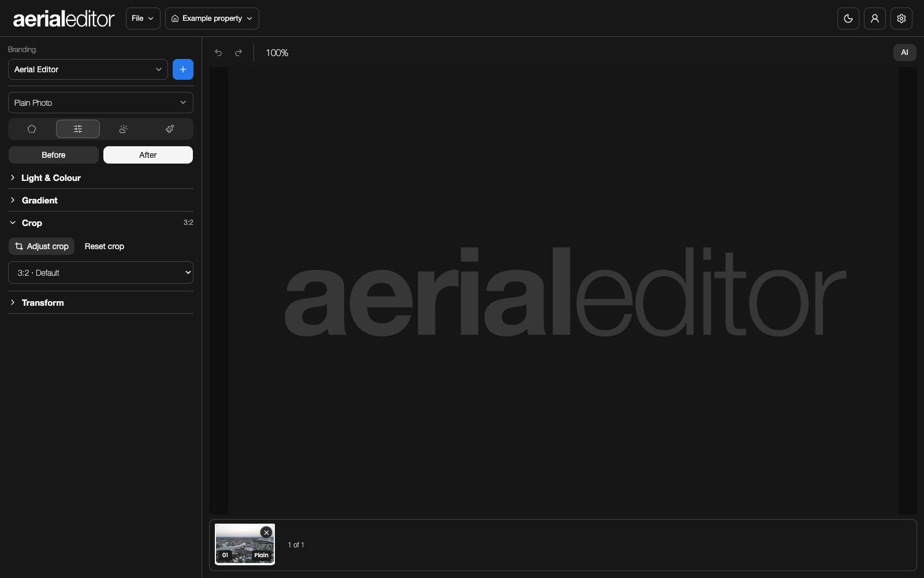Open the Aerial Editor branding dropdown
This screenshot has width=924, height=578.
click(88, 69)
